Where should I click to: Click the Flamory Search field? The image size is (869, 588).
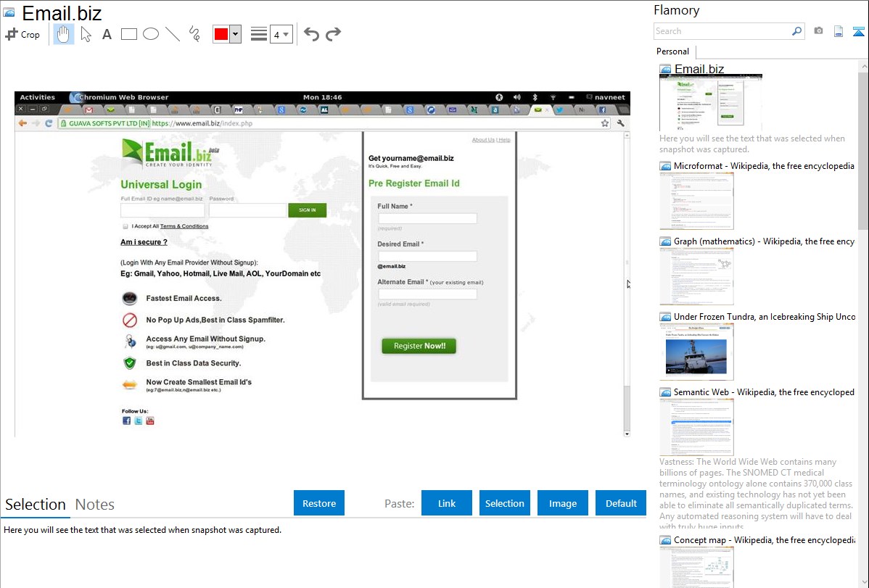click(722, 31)
